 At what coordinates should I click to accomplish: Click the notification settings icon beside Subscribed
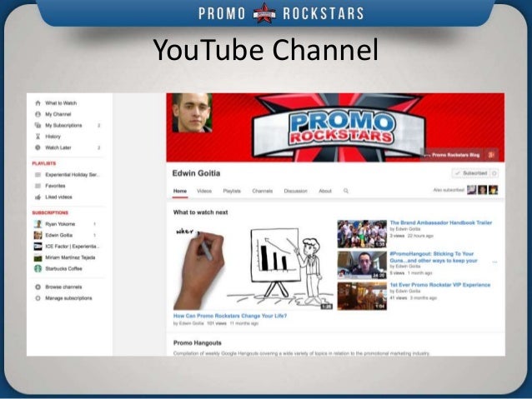pos(494,173)
